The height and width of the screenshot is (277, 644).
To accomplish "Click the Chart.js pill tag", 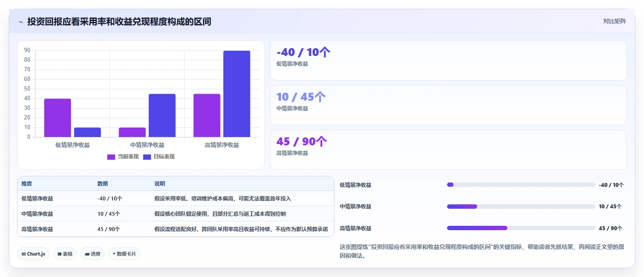I will (x=33, y=254).
